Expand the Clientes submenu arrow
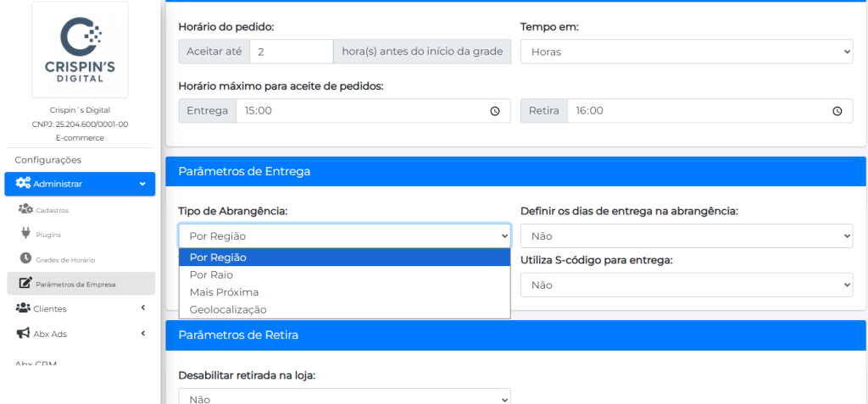Viewport: 868px width, 404px height. (142, 308)
